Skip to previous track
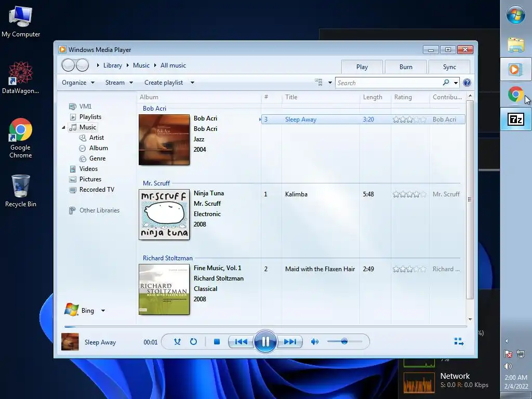This screenshot has height=399, width=532. coord(241,342)
